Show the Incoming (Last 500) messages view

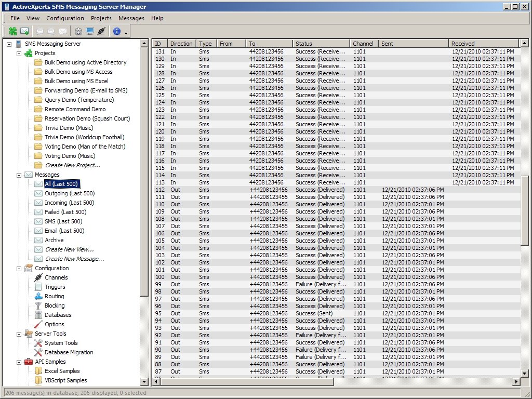point(70,203)
